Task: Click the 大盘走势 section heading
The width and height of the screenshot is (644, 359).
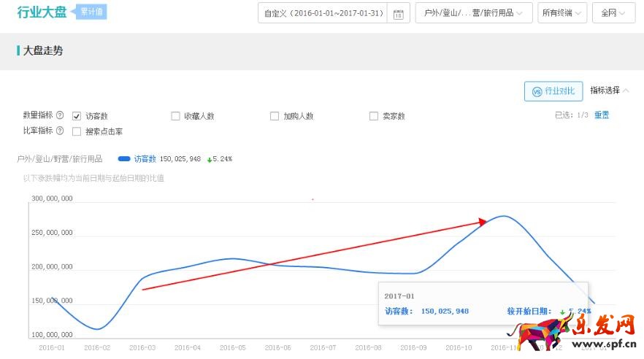Action: (x=43, y=50)
